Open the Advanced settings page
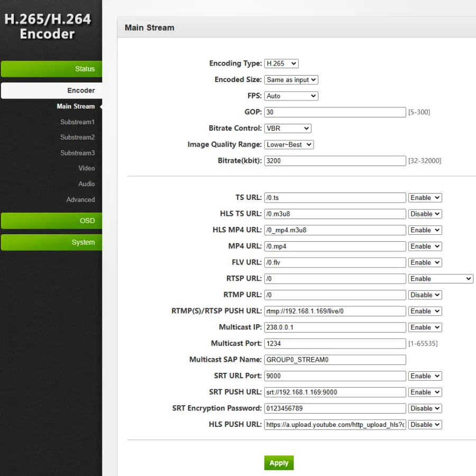Screen dimensions: 476x476 [80, 200]
